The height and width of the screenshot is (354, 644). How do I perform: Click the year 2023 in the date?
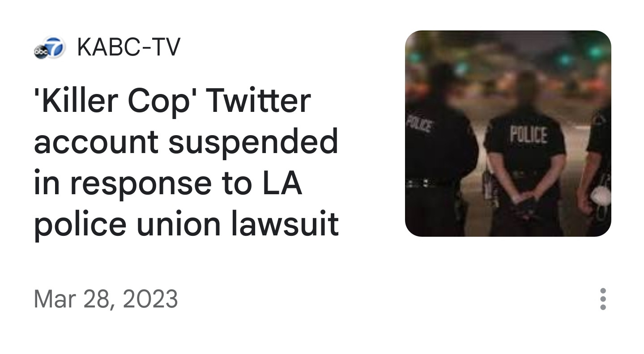point(149,299)
